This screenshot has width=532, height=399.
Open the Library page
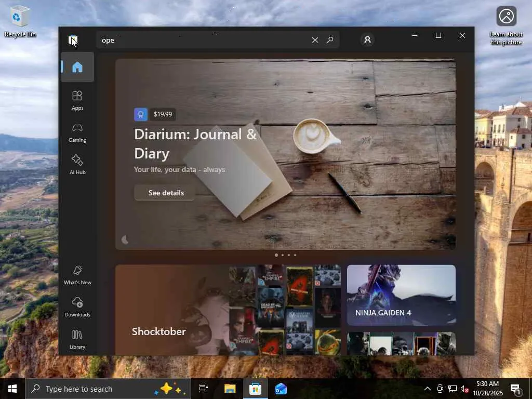click(x=77, y=340)
